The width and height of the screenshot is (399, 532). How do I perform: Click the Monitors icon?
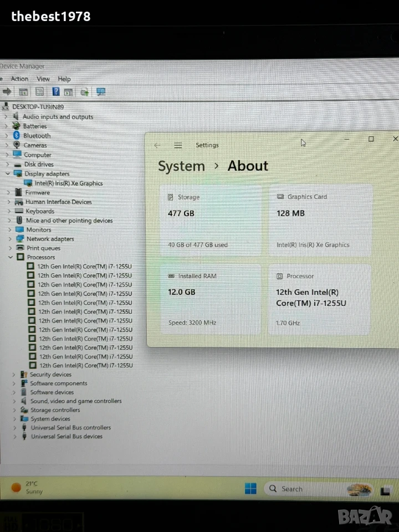coord(20,229)
